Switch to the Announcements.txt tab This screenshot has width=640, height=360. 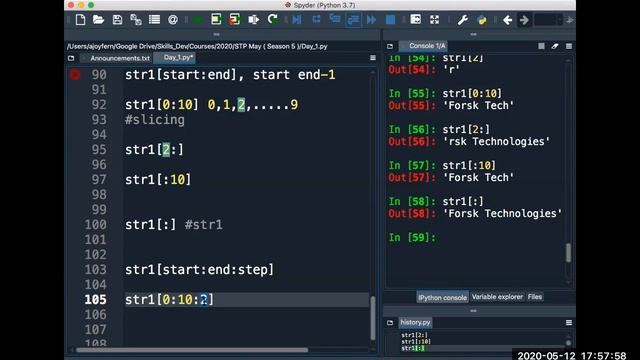pos(120,58)
